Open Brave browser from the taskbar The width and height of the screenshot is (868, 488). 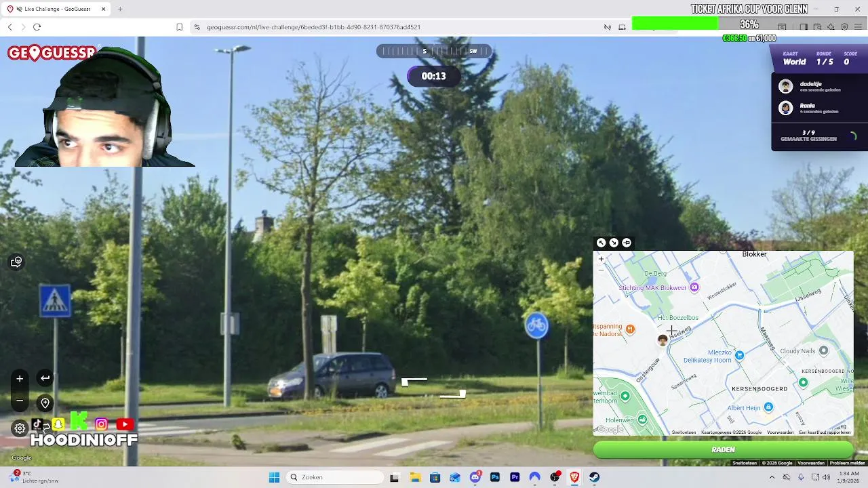[574, 477]
